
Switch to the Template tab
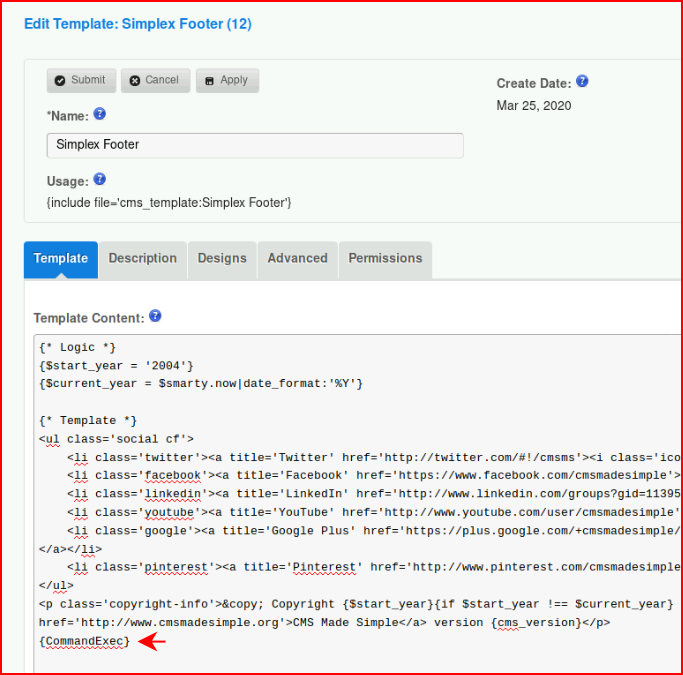61,260
